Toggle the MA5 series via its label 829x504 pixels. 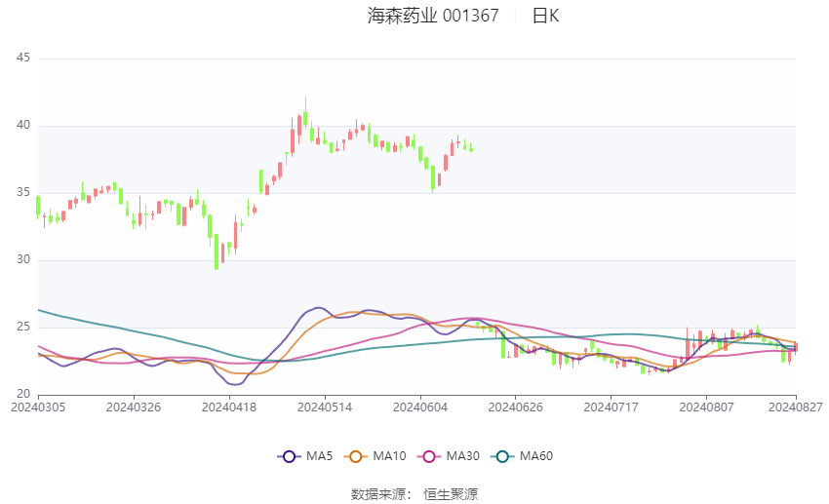(319, 455)
